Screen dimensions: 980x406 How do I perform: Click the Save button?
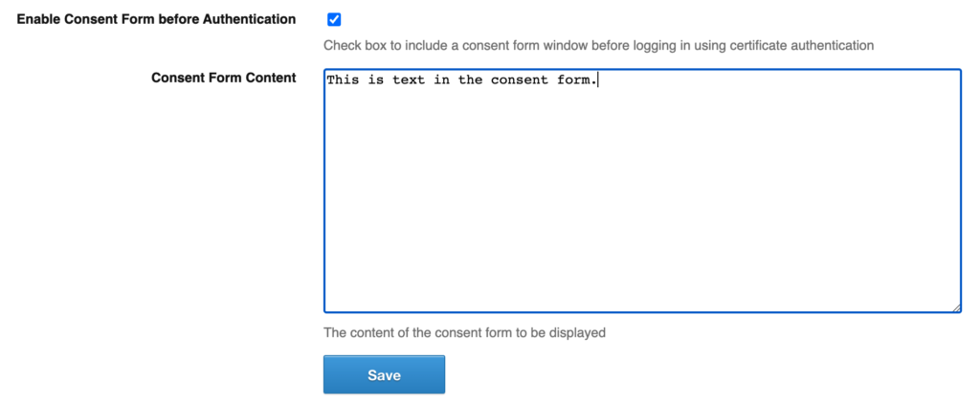[x=384, y=375]
